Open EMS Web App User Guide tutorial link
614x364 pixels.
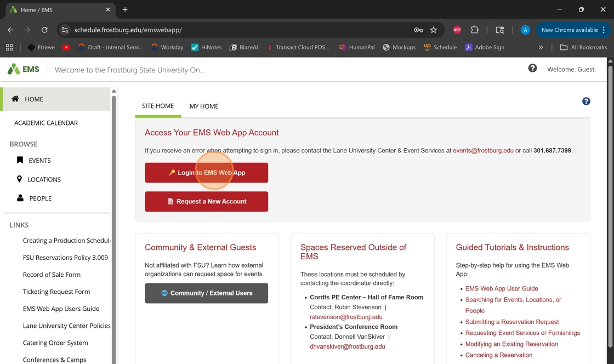click(501, 288)
